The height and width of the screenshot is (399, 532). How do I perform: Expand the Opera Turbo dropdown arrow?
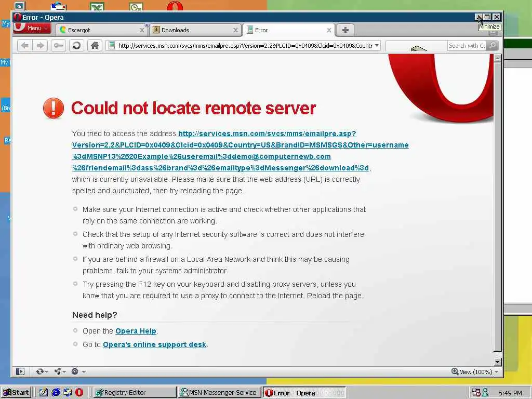[84, 371]
